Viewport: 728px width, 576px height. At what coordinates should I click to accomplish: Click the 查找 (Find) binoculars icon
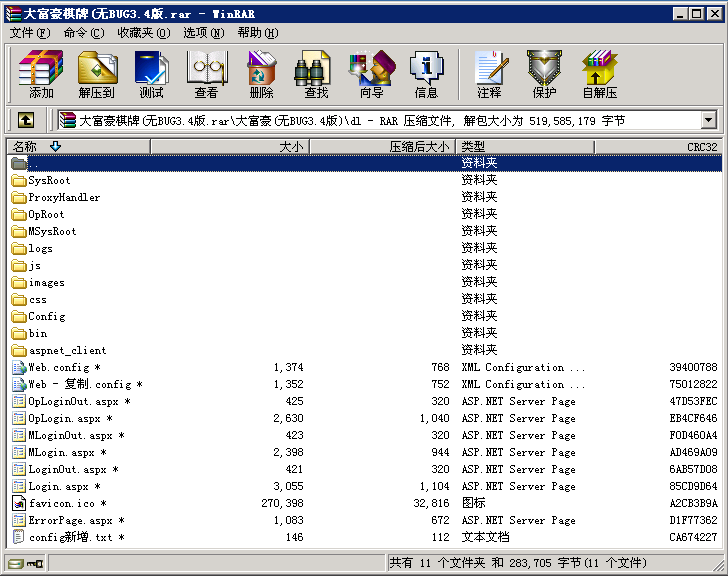coord(316,74)
